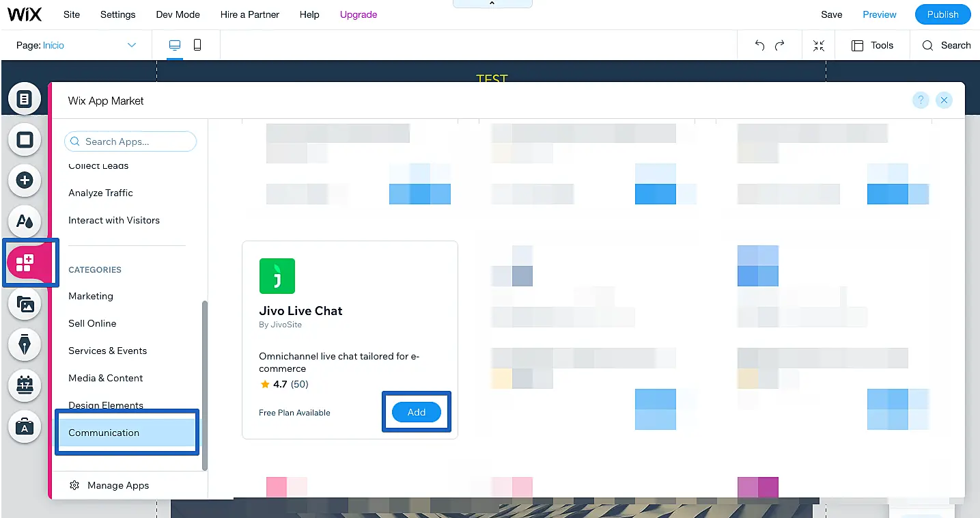
Task: Open the Theme Manager text-and-drop icon
Action: [25, 221]
